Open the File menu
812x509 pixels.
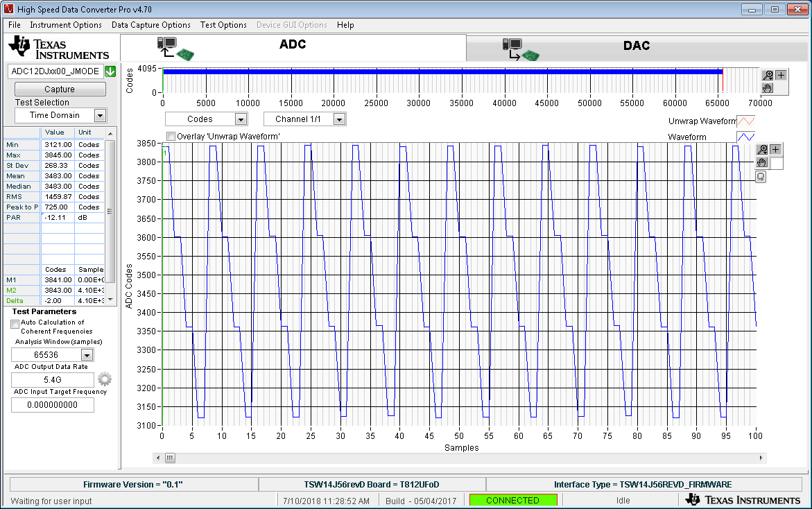click(15, 25)
